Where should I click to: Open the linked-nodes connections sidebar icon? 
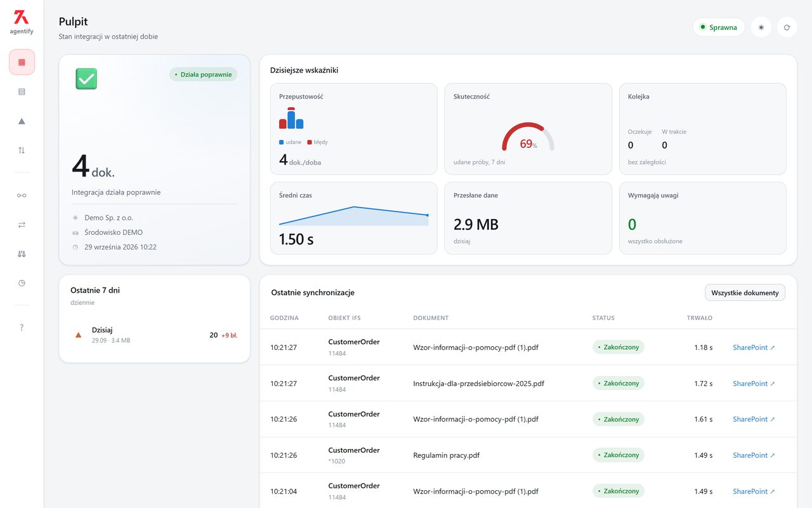pyautogui.click(x=22, y=195)
